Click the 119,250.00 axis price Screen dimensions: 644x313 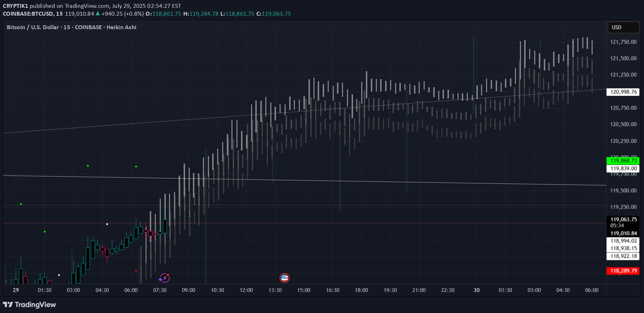tap(623, 207)
